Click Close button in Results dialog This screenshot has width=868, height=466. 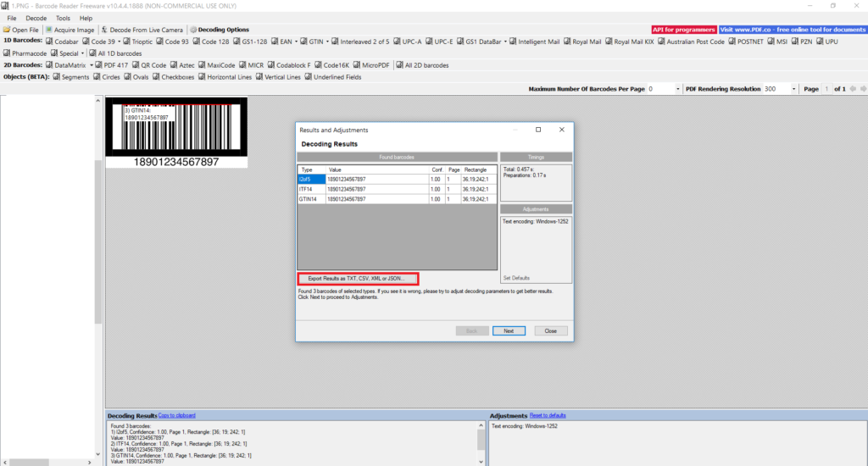pyautogui.click(x=550, y=331)
